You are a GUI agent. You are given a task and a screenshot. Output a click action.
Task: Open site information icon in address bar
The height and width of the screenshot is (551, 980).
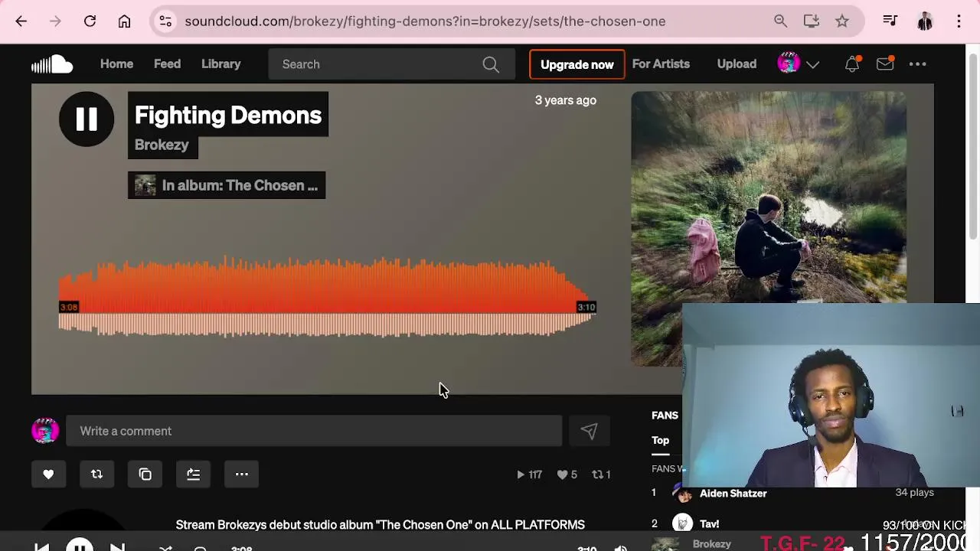point(165,21)
